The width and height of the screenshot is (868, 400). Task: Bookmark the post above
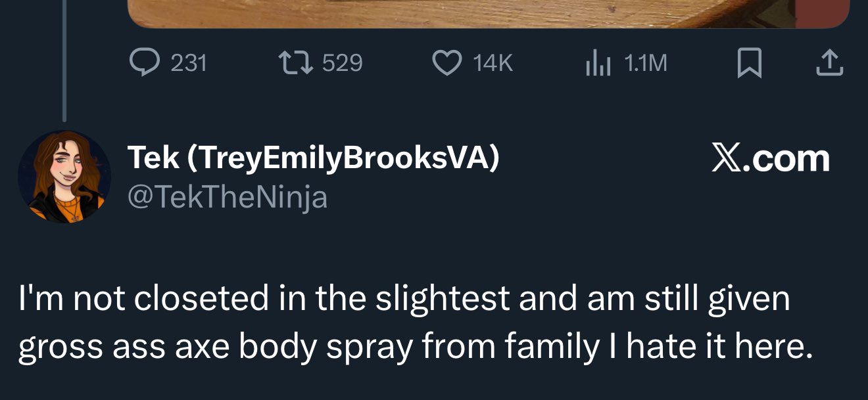pyautogui.click(x=749, y=64)
